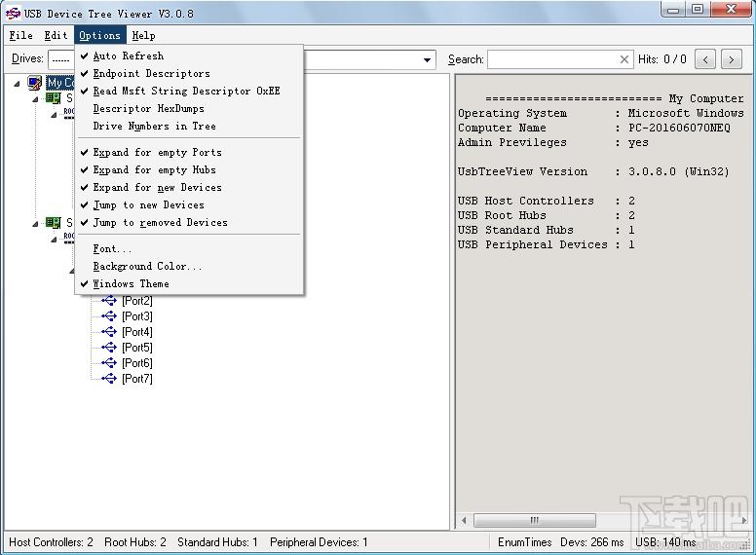Viewport: 756px width, 555px height.
Task: Click 'Standard Hubs: 1' in status bar
Action: pos(217,542)
